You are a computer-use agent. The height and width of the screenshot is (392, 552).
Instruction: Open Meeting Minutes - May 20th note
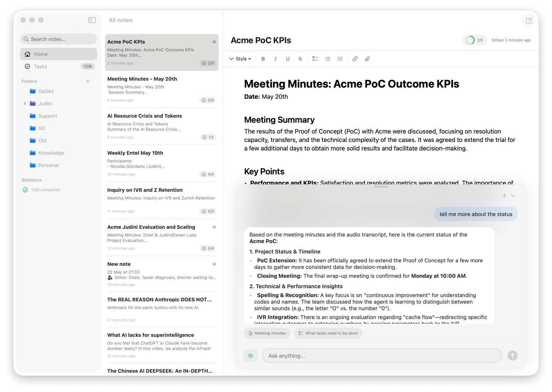coord(162,90)
